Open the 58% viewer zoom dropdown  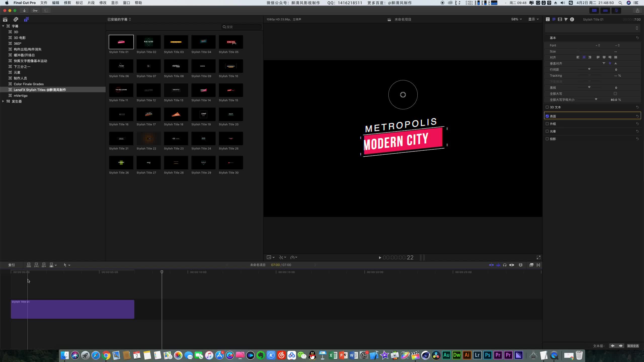point(516,19)
